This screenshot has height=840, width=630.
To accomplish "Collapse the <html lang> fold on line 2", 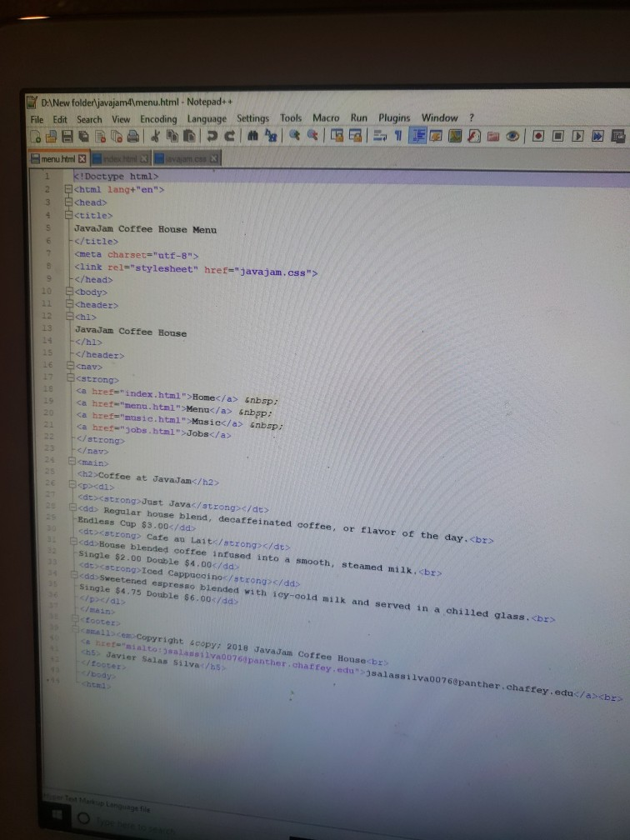I will tap(68, 189).
